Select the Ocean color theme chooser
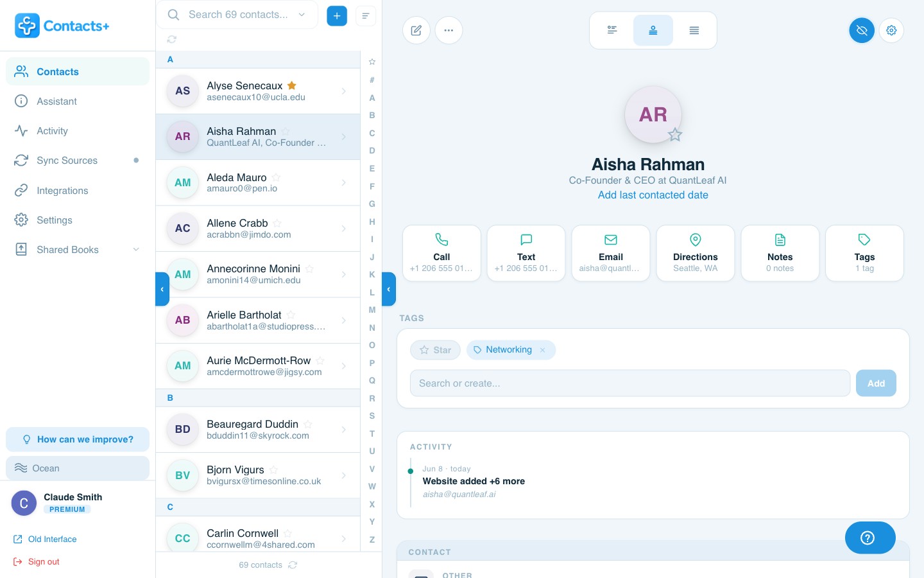This screenshot has height=578, width=924. (78, 468)
